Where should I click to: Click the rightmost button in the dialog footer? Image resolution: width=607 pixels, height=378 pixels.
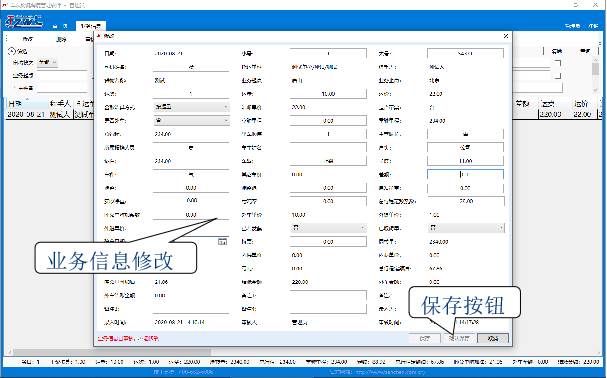[x=493, y=338]
